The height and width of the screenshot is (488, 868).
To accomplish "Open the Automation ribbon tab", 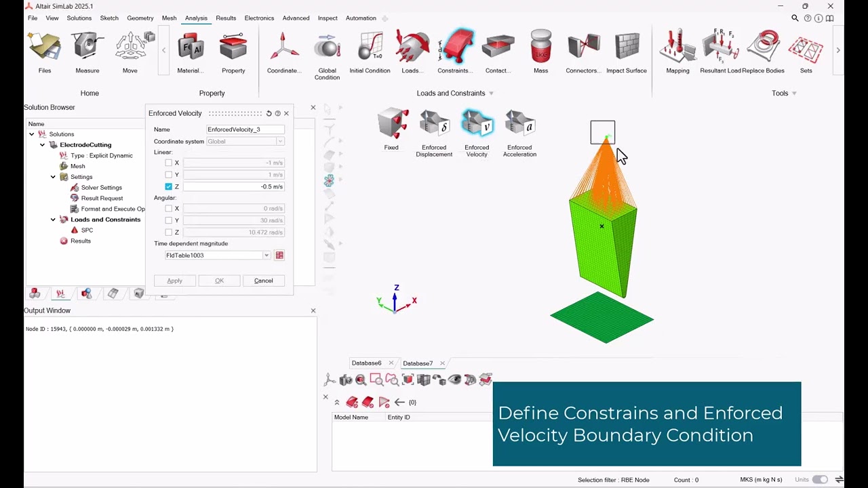I will 361,18.
